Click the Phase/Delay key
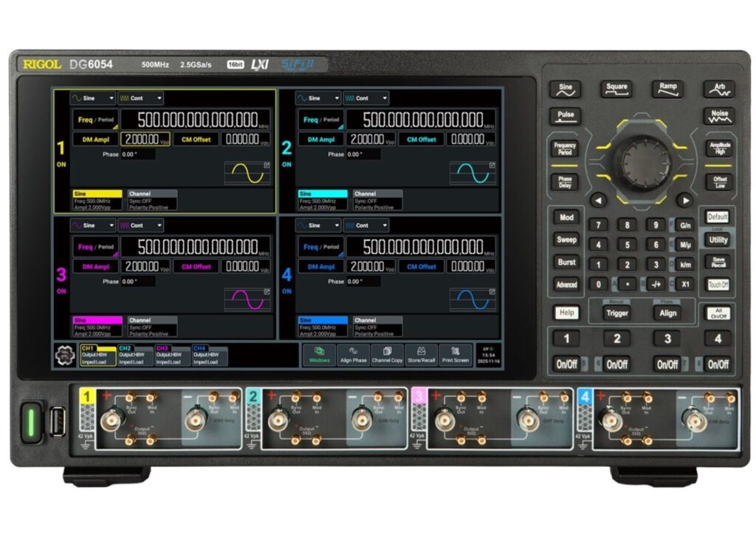 tap(565, 183)
